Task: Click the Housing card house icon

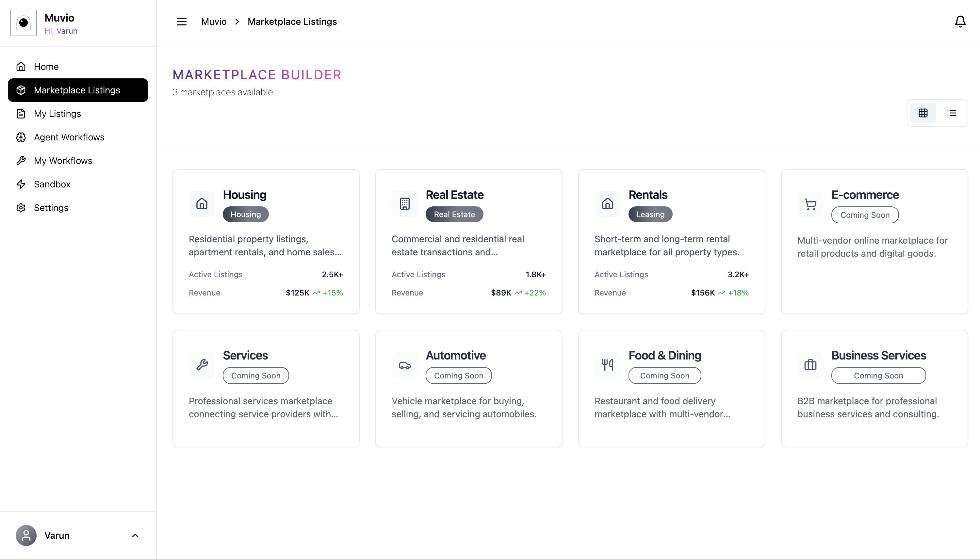Action: click(202, 203)
